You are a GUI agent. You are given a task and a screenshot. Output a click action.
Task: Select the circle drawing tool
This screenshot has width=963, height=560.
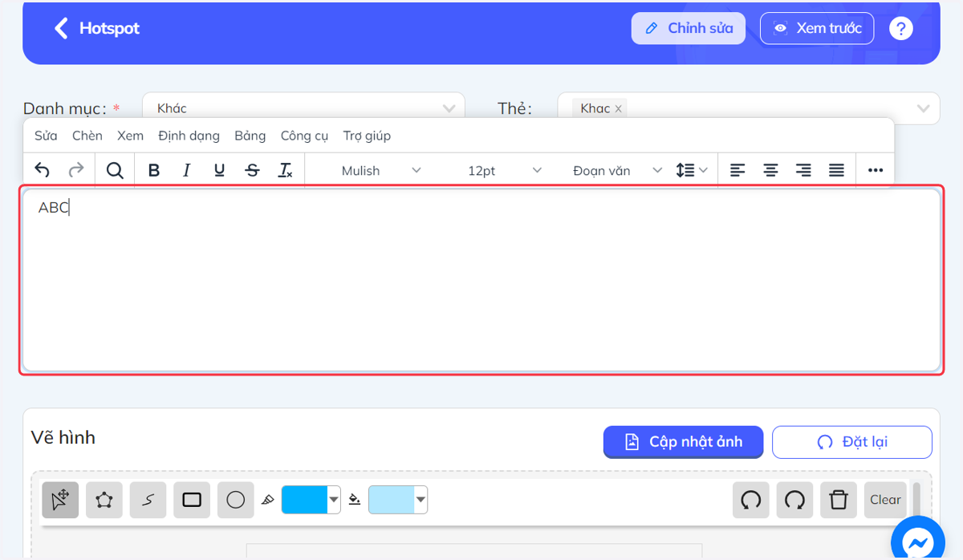tap(235, 500)
